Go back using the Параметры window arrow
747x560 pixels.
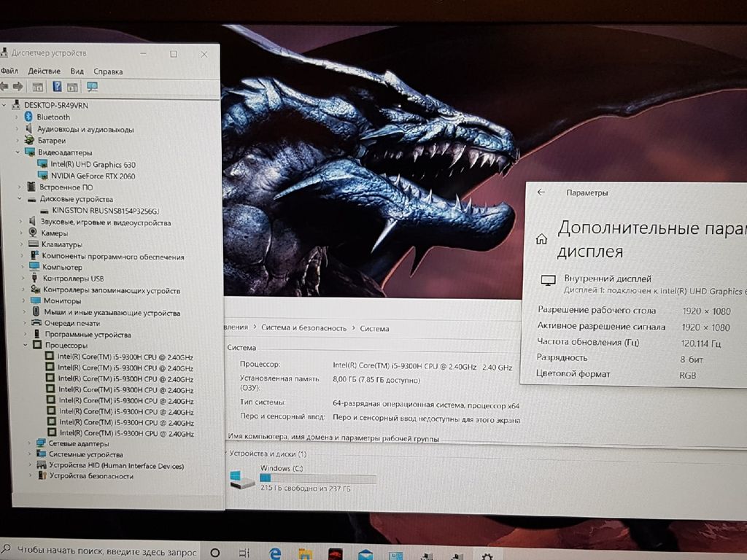[x=541, y=192]
